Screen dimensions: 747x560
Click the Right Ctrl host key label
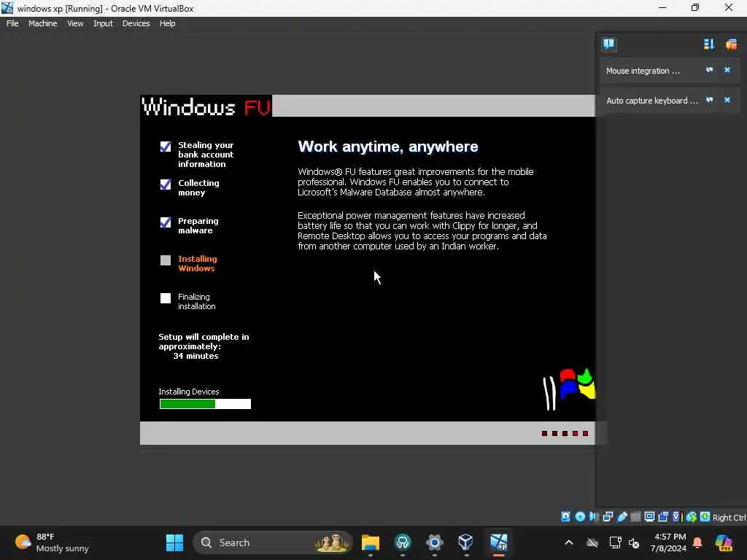(x=729, y=518)
